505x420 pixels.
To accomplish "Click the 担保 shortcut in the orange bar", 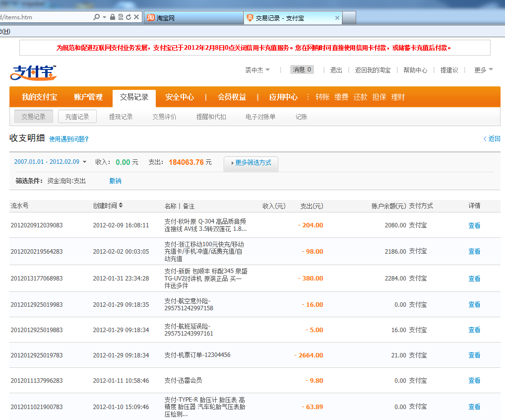I will pos(379,97).
